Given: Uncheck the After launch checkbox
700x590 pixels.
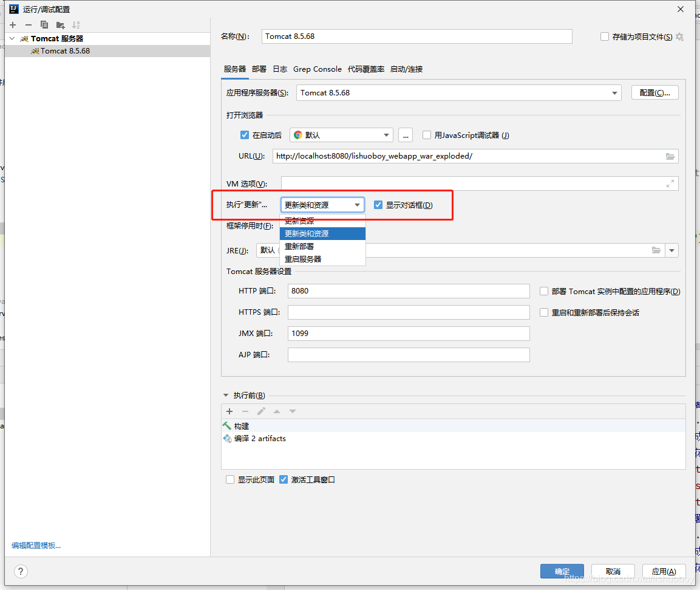Looking at the screenshot, I should (244, 135).
